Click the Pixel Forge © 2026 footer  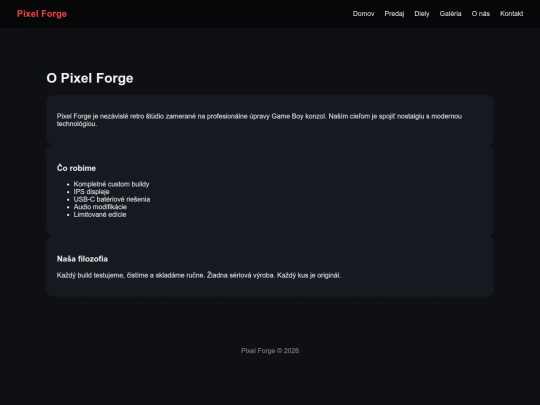pos(270,351)
